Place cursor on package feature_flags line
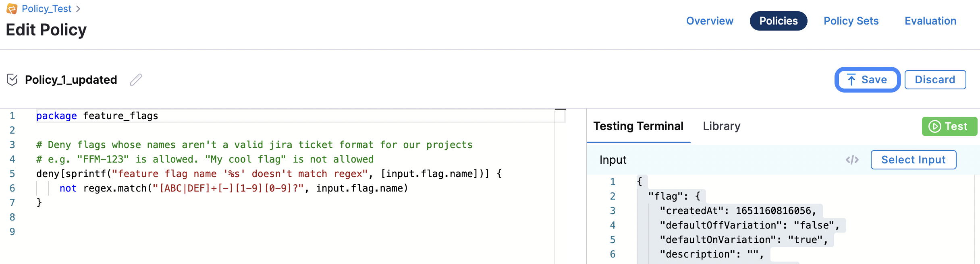980x264 pixels. coord(121,116)
